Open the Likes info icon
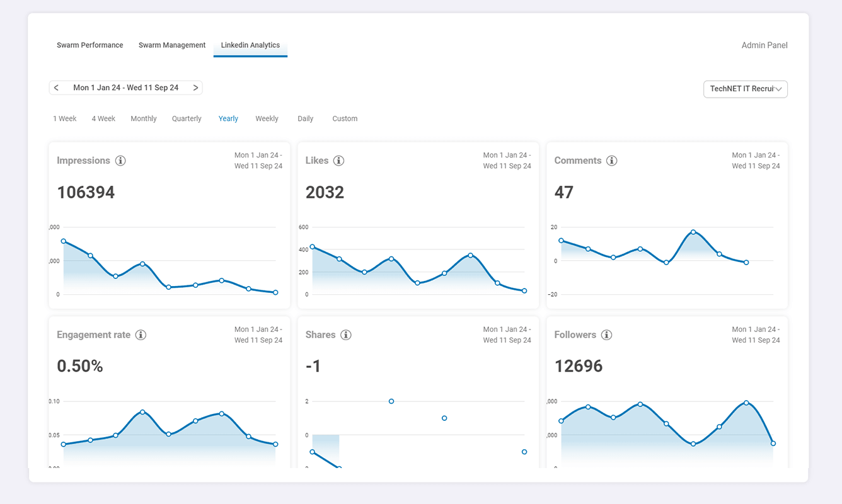This screenshot has width=842, height=504. tap(338, 161)
